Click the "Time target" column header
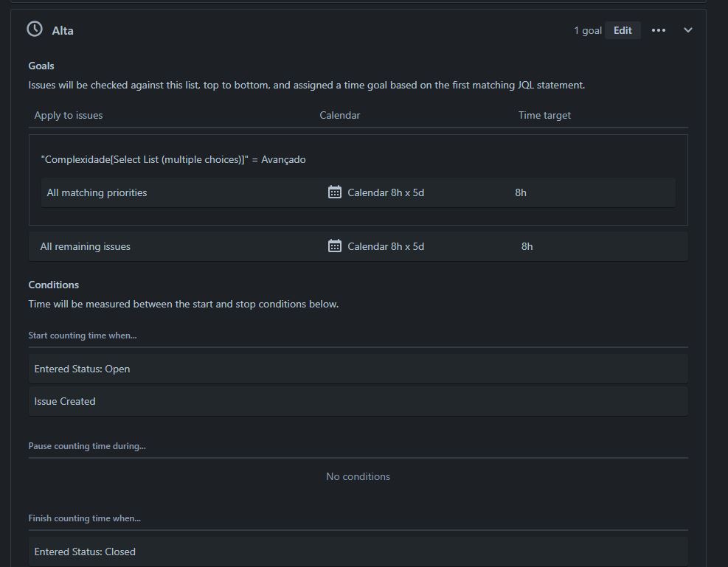Viewport: 728px width, 567px height. tap(544, 116)
